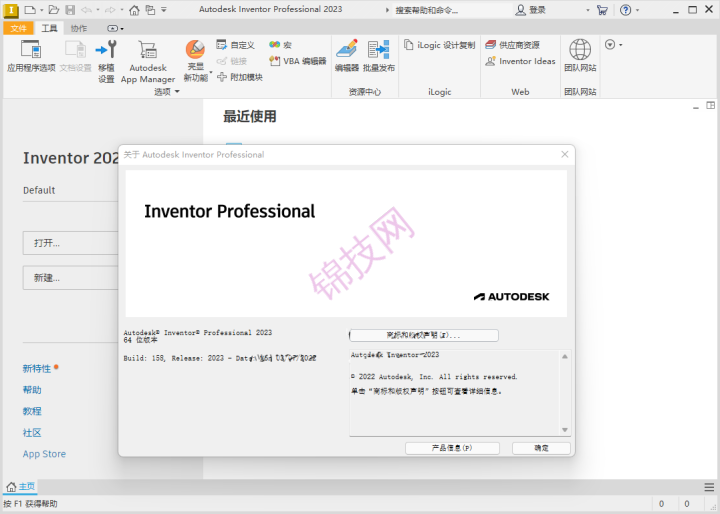Click the search help and commands field
This screenshot has height=514, width=720.
[x=452, y=10]
